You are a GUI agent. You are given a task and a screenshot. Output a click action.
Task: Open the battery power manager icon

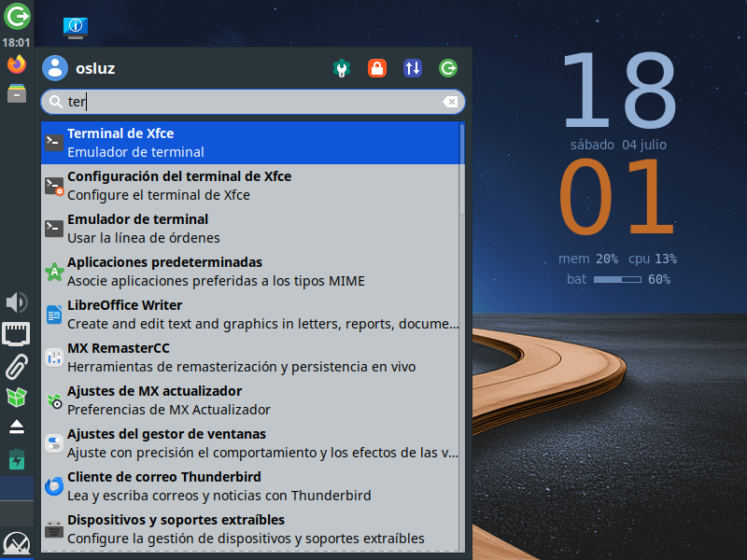[x=17, y=459]
